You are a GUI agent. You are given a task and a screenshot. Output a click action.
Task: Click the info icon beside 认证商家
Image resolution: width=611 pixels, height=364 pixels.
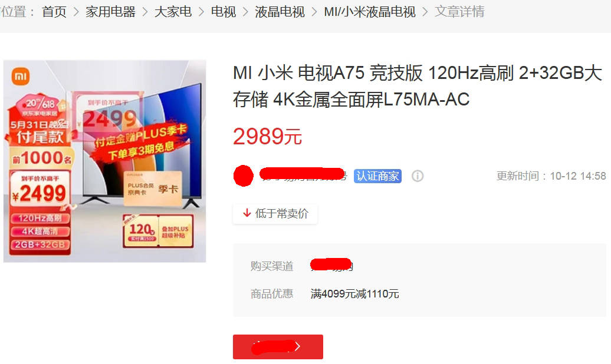[418, 176]
